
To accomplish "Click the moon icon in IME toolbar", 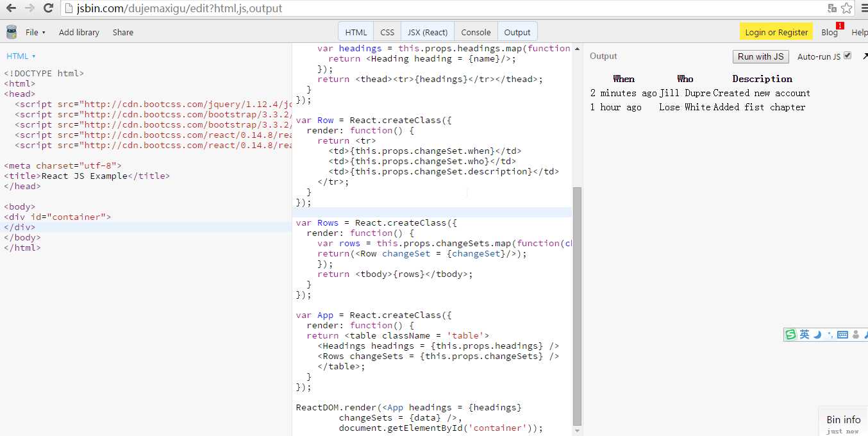I will (x=817, y=335).
